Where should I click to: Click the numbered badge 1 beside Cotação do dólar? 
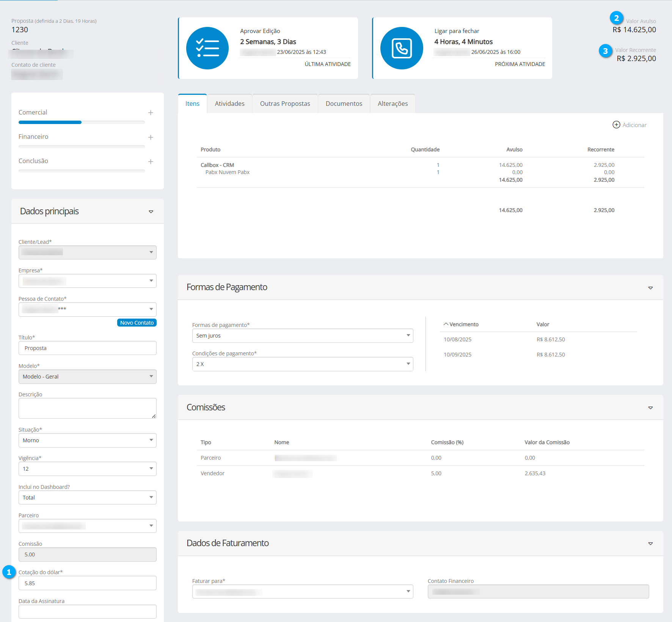(9, 572)
